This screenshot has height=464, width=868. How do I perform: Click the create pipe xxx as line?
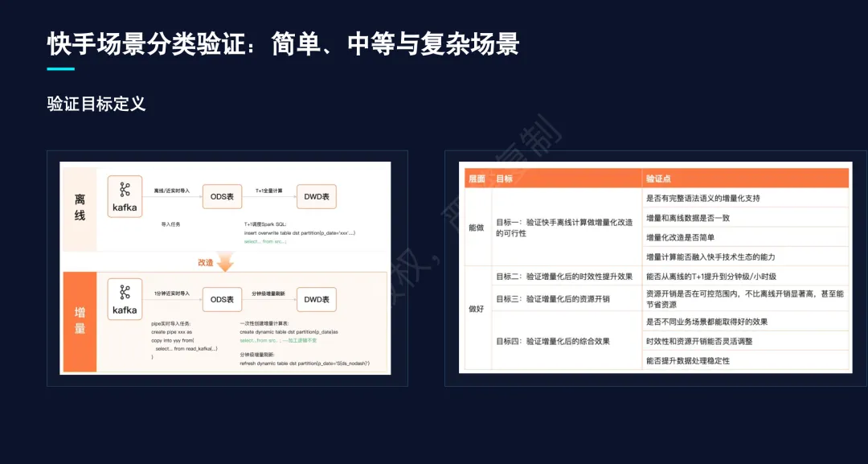pos(172,331)
